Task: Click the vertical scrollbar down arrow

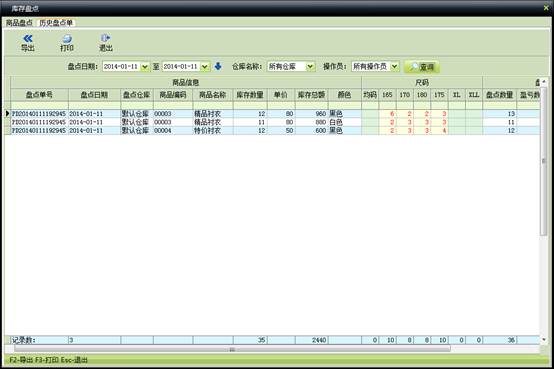Action: [x=544, y=340]
